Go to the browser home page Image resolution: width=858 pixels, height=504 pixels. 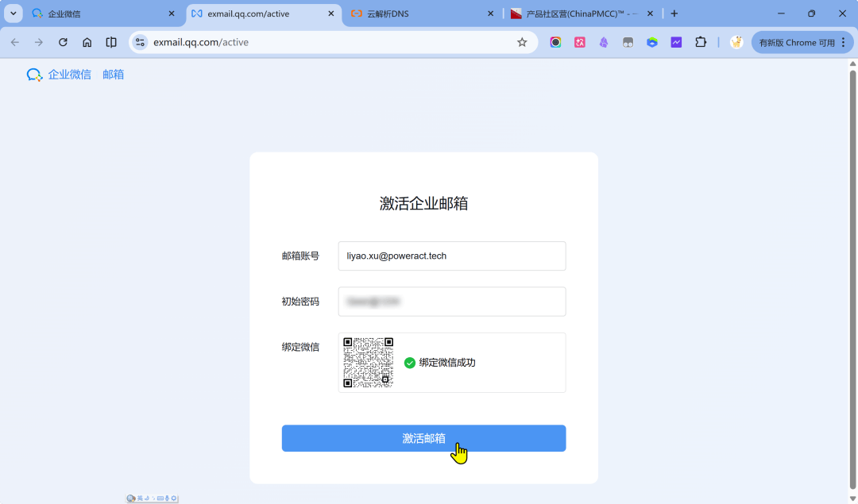click(x=87, y=42)
